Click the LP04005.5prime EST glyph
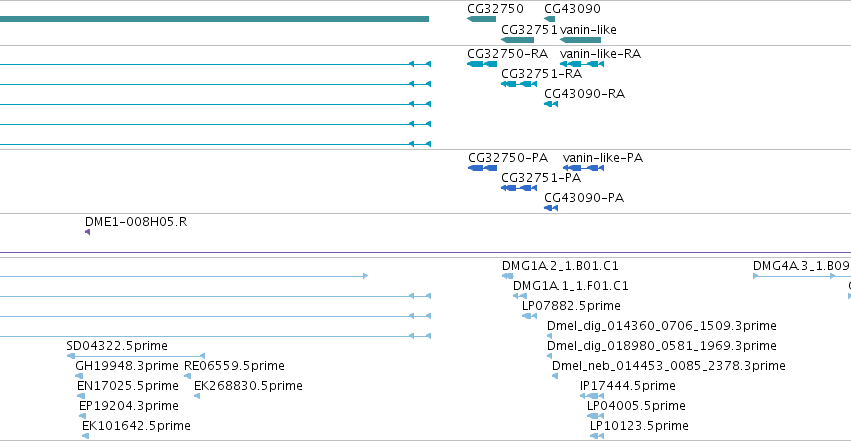The image size is (851, 441). (x=595, y=417)
